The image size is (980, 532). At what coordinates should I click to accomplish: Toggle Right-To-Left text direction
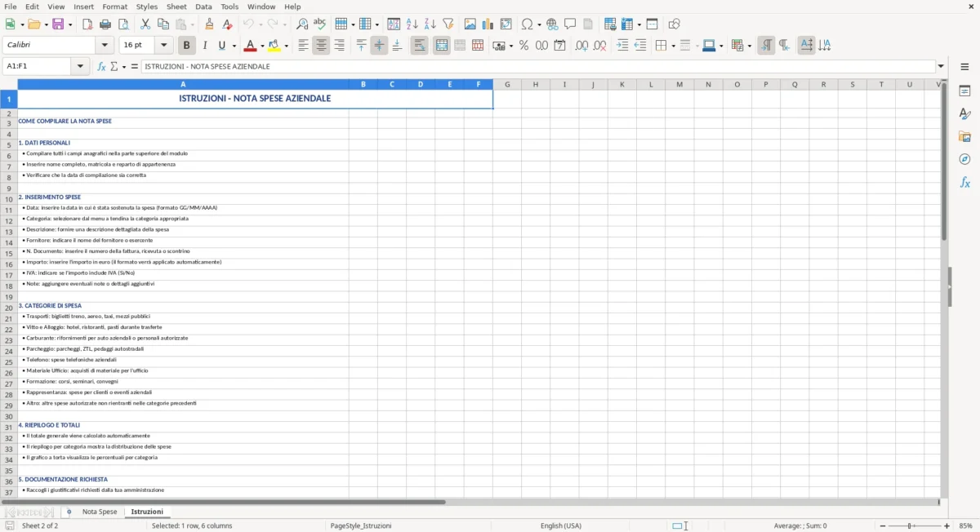click(784, 46)
